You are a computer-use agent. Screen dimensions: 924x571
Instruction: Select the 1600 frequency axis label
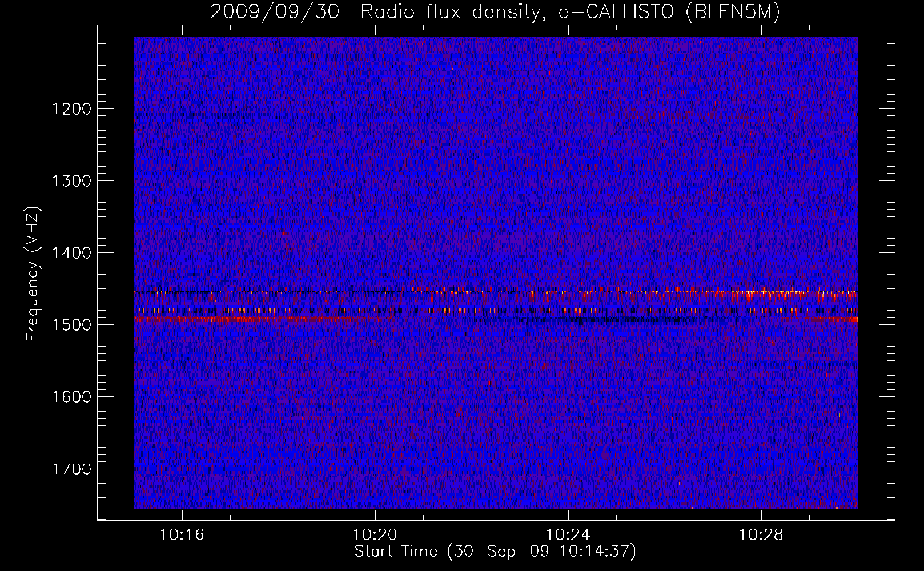point(71,397)
